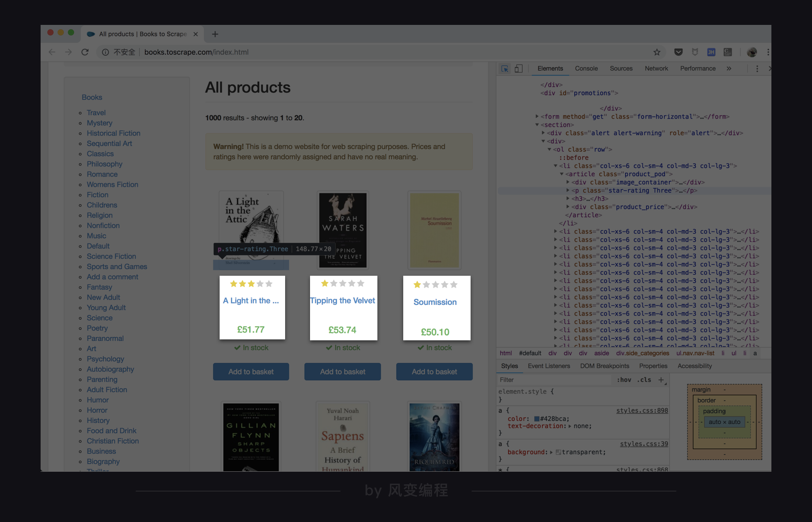Open the Network tab

point(656,68)
